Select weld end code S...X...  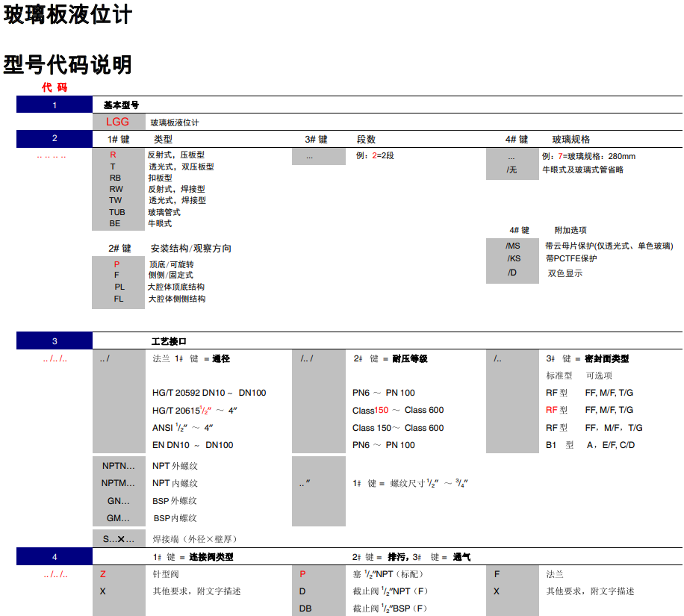click(118, 539)
